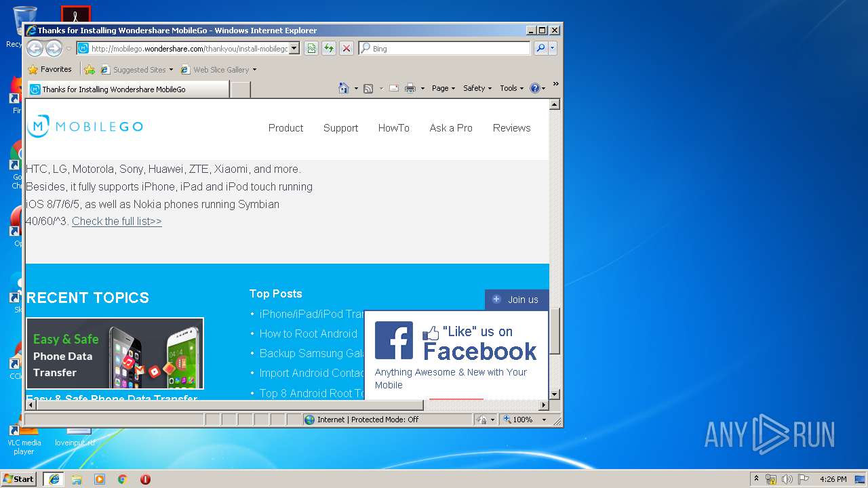Open the Print dropdown arrow
Image resolution: width=868 pixels, height=488 pixels.
pos(422,88)
